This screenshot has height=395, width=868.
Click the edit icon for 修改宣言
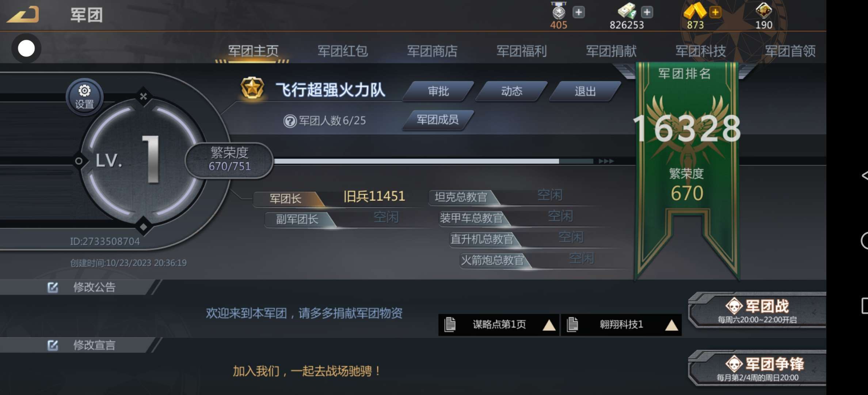tap(53, 345)
